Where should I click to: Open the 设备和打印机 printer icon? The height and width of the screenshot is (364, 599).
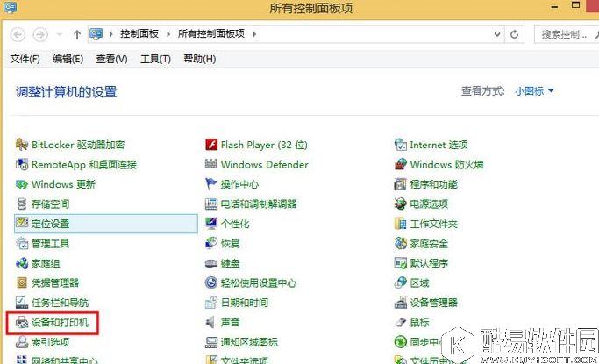pyautogui.click(x=22, y=323)
